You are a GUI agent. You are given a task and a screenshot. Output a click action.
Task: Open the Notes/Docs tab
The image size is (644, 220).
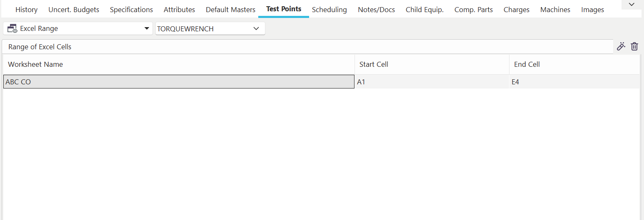click(376, 10)
